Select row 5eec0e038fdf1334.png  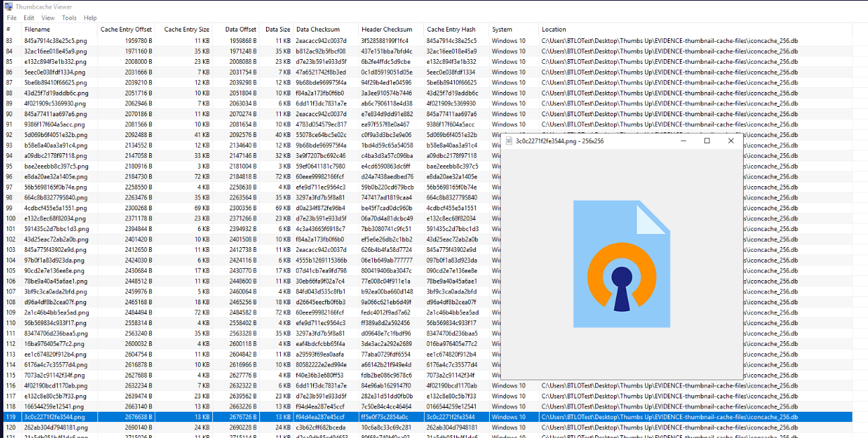click(x=427, y=72)
